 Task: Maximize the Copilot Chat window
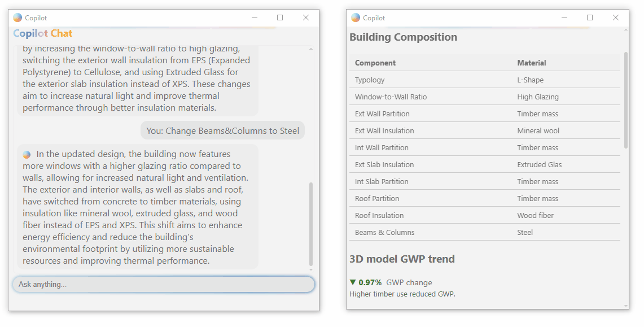pos(280,18)
